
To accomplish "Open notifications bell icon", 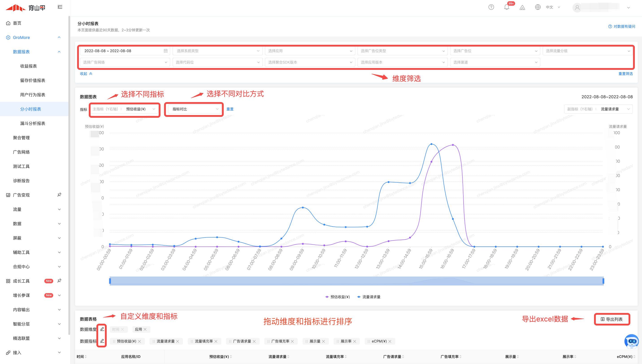I will pyautogui.click(x=507, y=7).
